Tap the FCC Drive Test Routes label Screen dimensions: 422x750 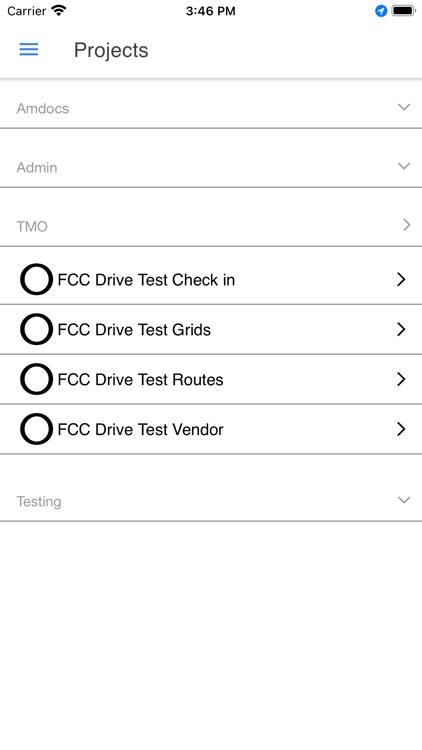[140, 380]
